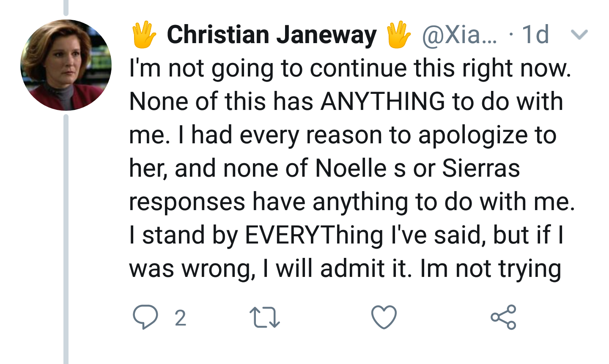Click the tweet's first line about not continuing
Image resolution: width=609 pixels, height=364 pixels.
pos(350,68)
